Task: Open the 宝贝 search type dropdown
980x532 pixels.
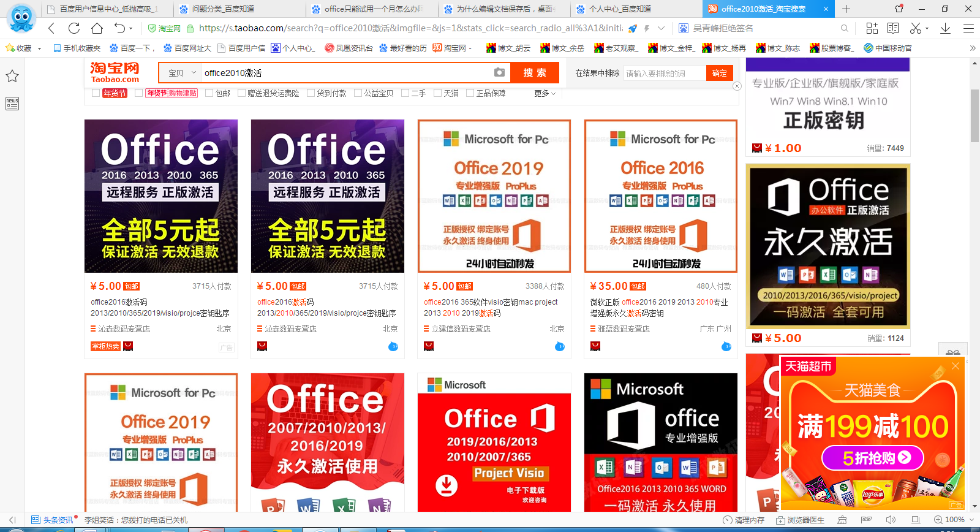Action: [x=181, y=73]
